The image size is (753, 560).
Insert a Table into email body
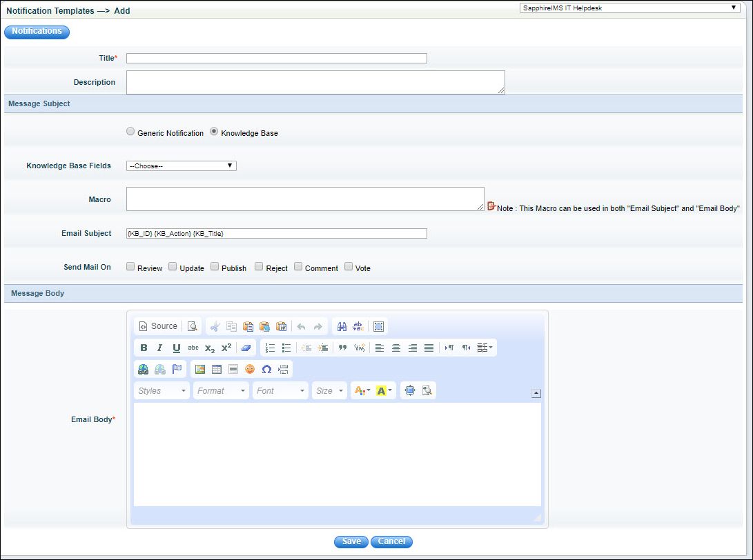217,369
